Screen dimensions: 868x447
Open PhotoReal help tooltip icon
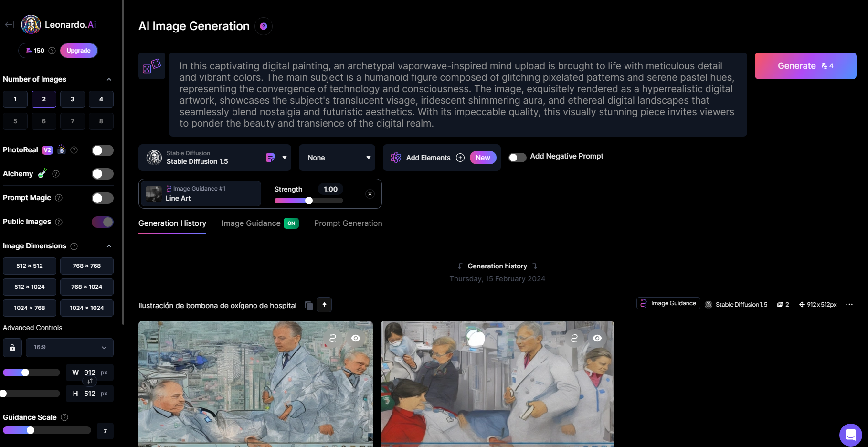point(74,150)
